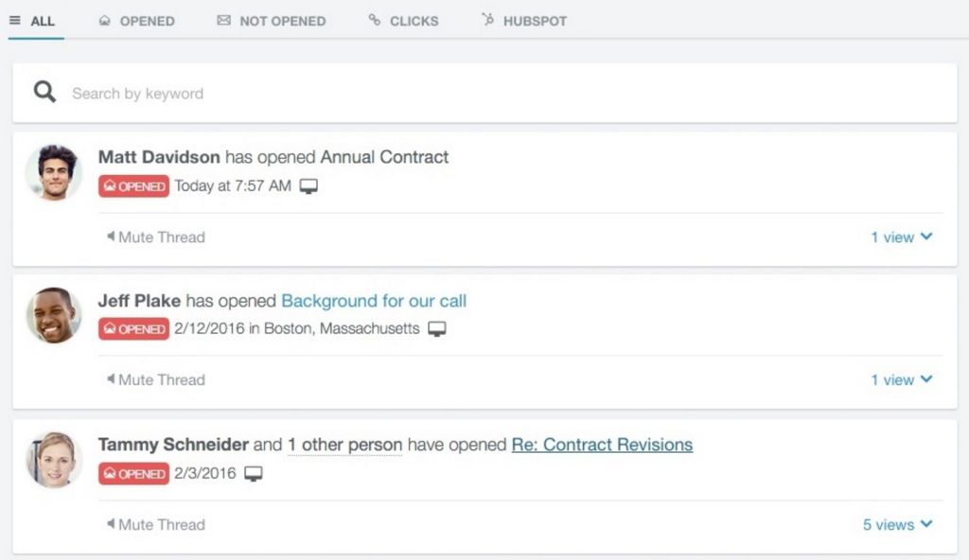
Task: Mute Thread for Re: Contract Revisions
Action: coord(156,524)
